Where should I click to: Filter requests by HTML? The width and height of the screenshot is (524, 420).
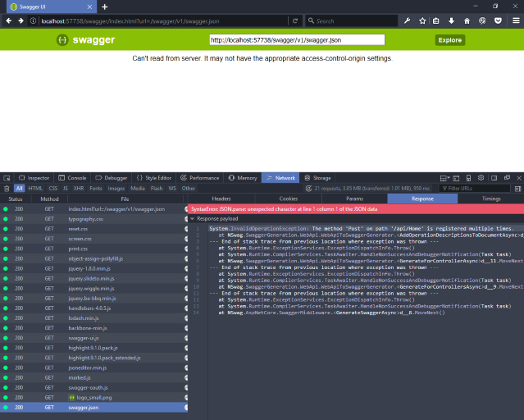[x=35, y=189]
